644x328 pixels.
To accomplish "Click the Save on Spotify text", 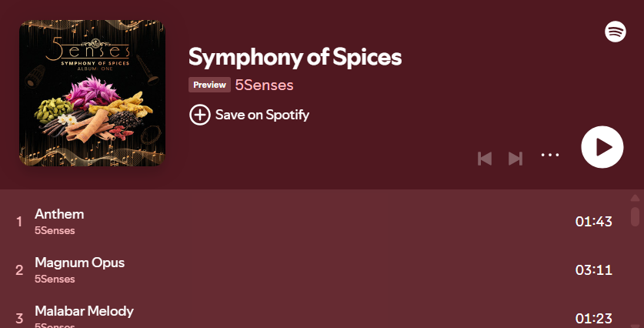I will 262,115.
